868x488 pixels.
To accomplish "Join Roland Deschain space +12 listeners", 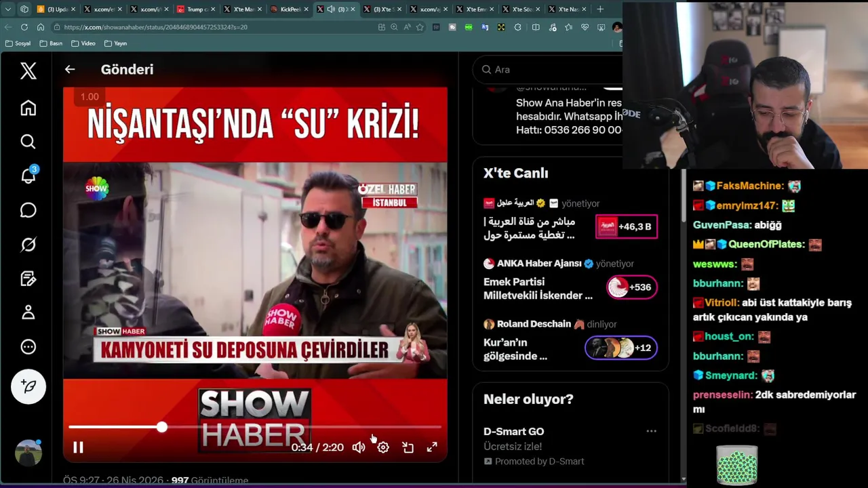I will (x=620, y=348).
